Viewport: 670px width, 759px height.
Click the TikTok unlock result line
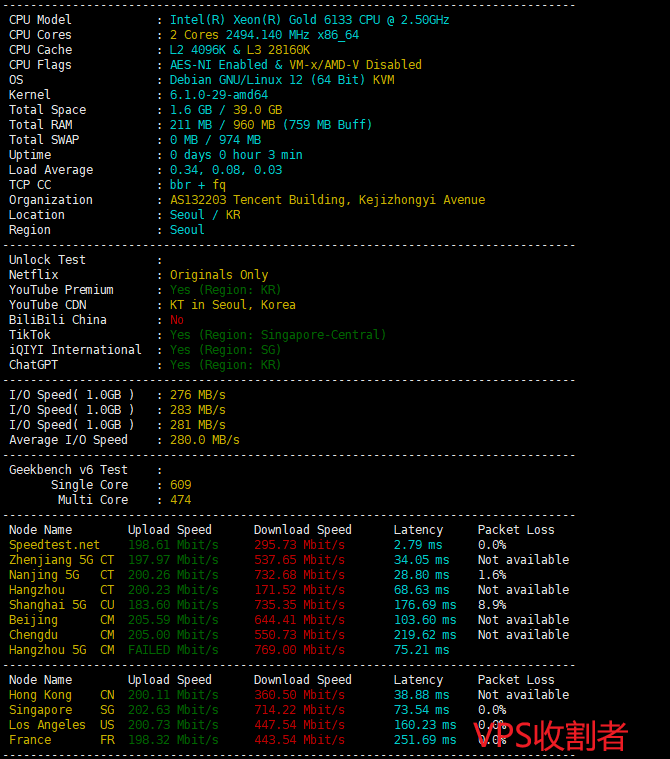tap(278, 335)
